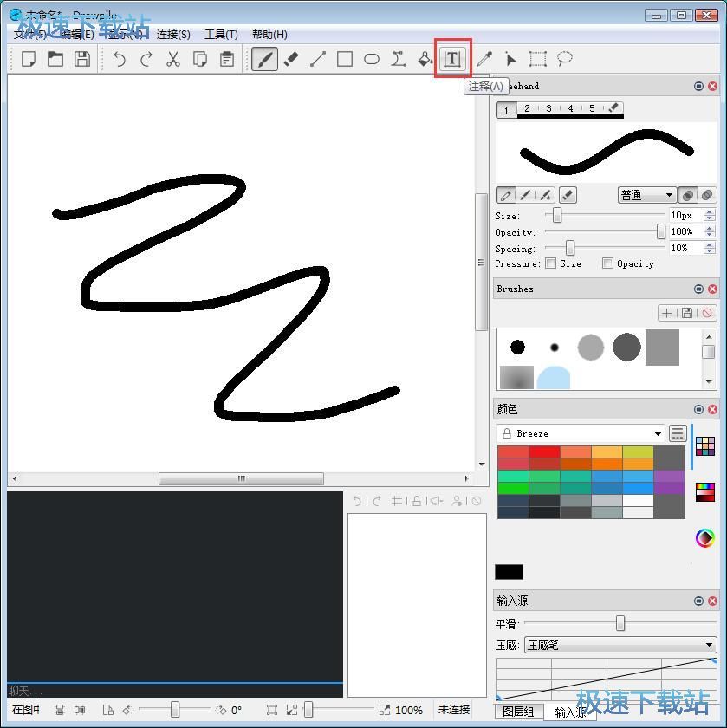The width and height of the screenshot is (727, 728).
Task: Select the Eraser tool in the toolbar
Action: [290, 59]
